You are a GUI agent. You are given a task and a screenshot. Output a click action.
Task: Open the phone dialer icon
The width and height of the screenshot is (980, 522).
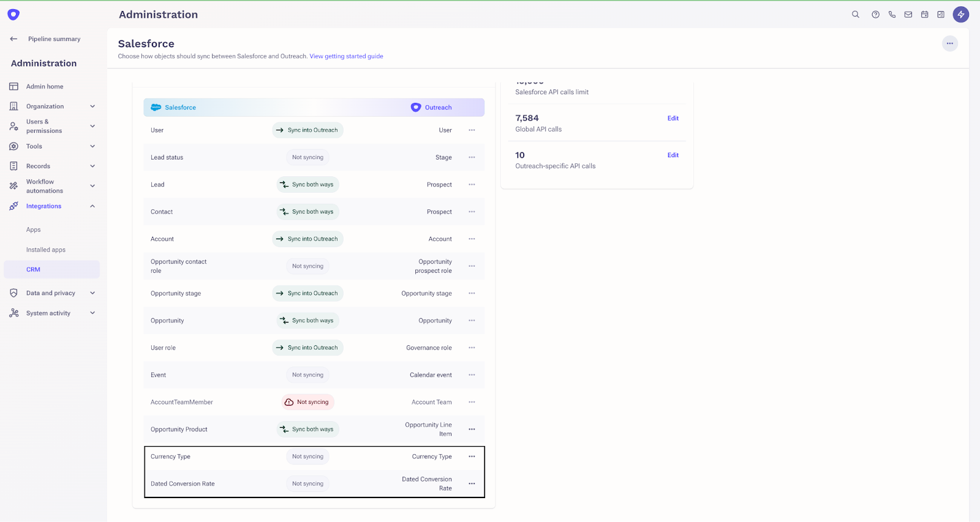tap(892, 15)
